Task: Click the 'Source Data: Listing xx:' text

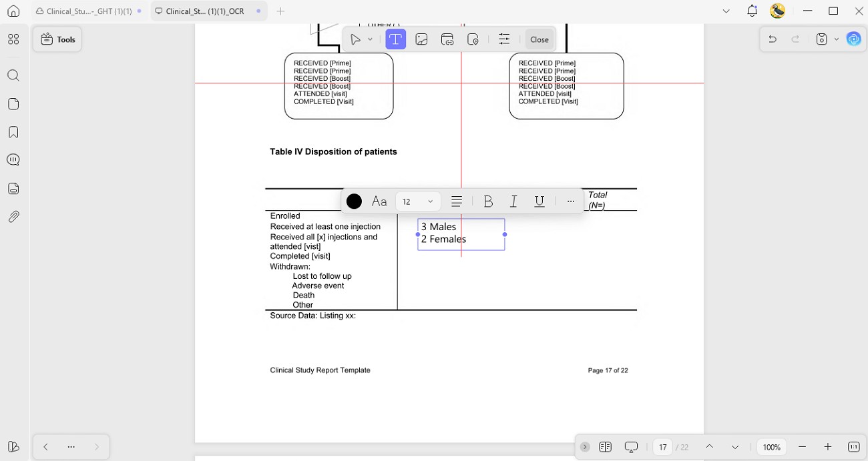Action: point(312,316)
